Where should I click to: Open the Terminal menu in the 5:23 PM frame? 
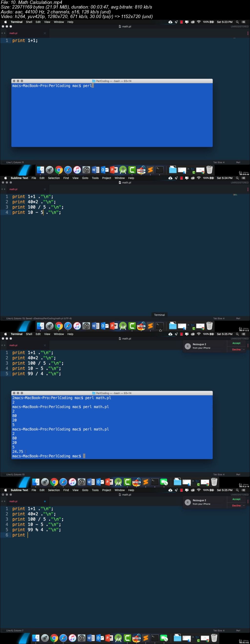pos(17,22)
